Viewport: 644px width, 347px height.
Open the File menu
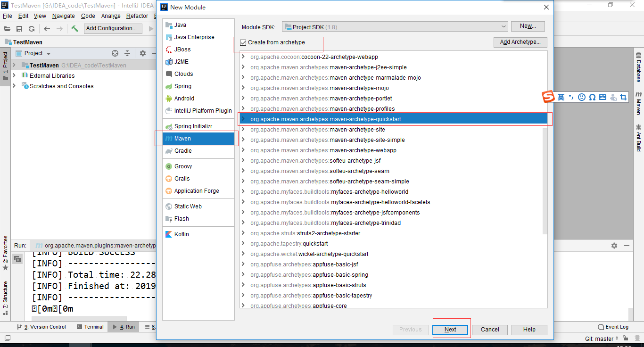(x=8, y=16)
